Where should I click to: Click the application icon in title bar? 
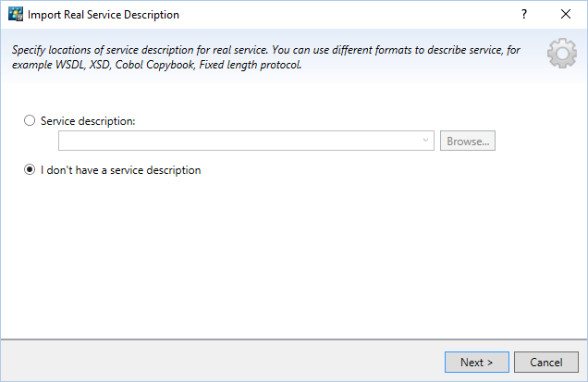(x=15, y=15)
